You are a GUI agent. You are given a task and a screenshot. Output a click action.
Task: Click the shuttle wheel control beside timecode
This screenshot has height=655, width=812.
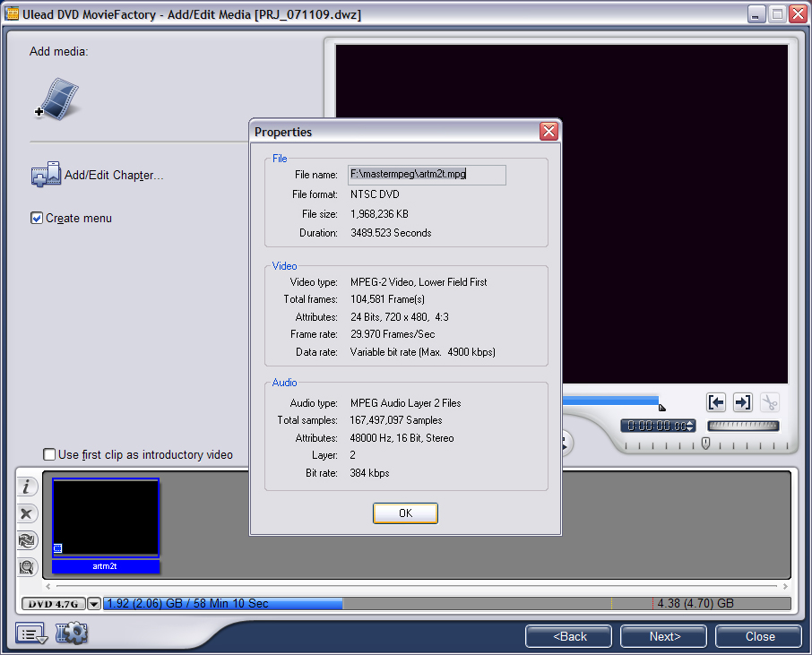743,426
